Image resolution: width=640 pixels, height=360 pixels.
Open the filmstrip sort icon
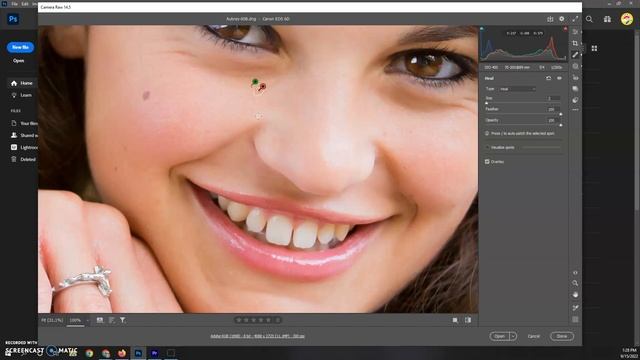(x=111, y=320)
